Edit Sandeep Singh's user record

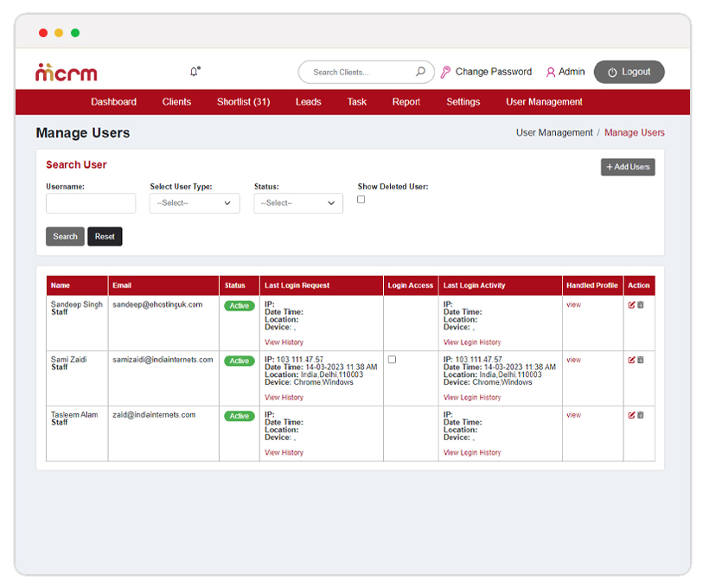(631, 305)
